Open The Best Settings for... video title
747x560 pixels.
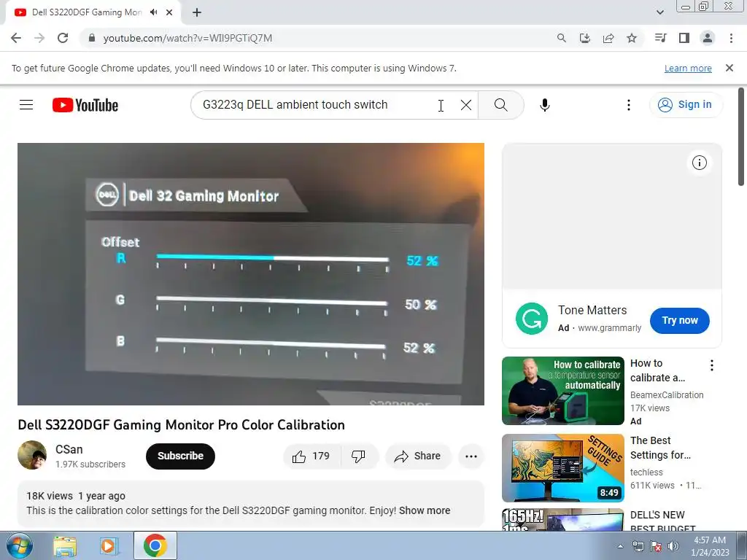click(x=660, y=448)
